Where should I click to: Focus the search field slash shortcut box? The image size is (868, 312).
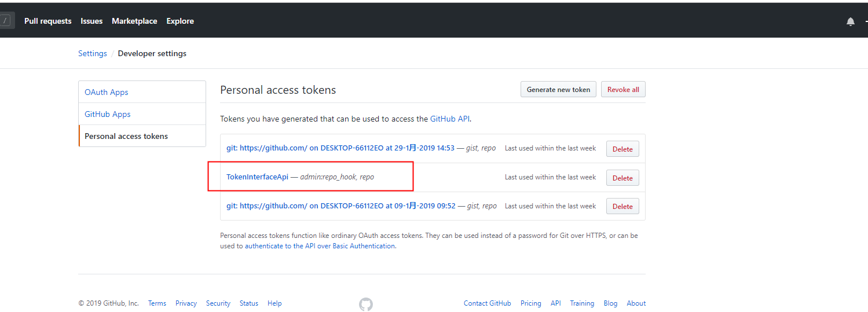[6, 20]
